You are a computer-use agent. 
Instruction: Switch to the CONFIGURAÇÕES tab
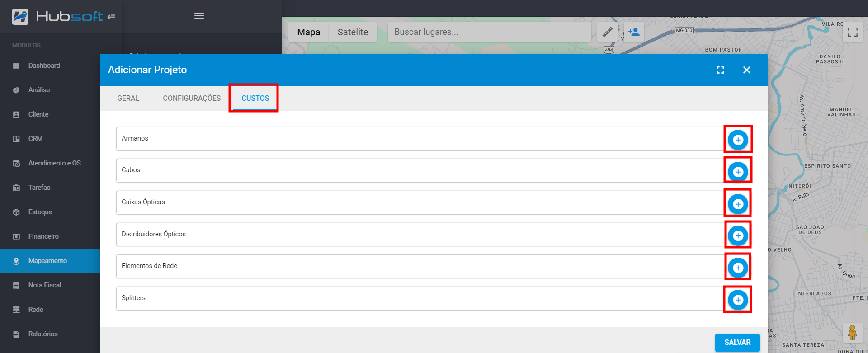pyautogui.click(x=192, y=99)
